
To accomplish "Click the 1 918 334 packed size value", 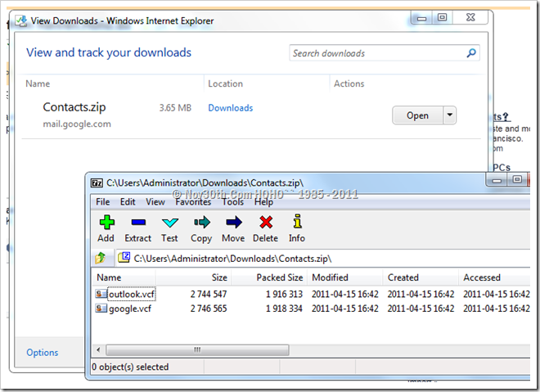I will coord(284,309).
